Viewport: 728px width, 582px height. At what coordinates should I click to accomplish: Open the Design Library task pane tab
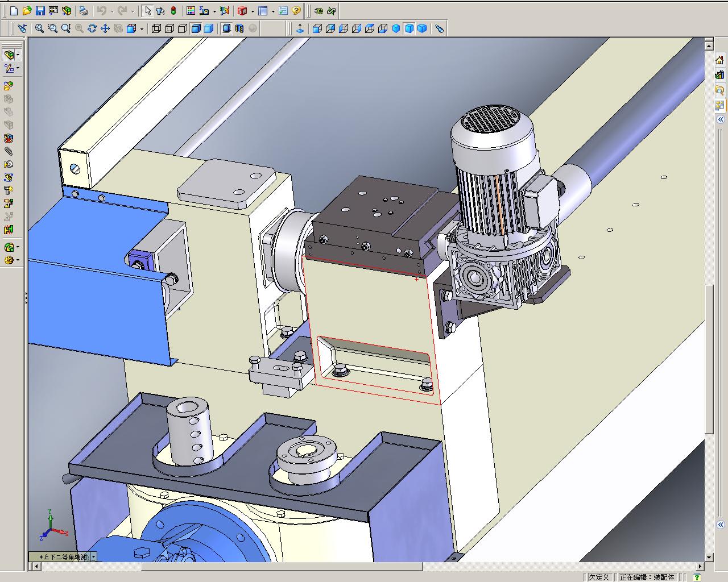click(720, 74)
